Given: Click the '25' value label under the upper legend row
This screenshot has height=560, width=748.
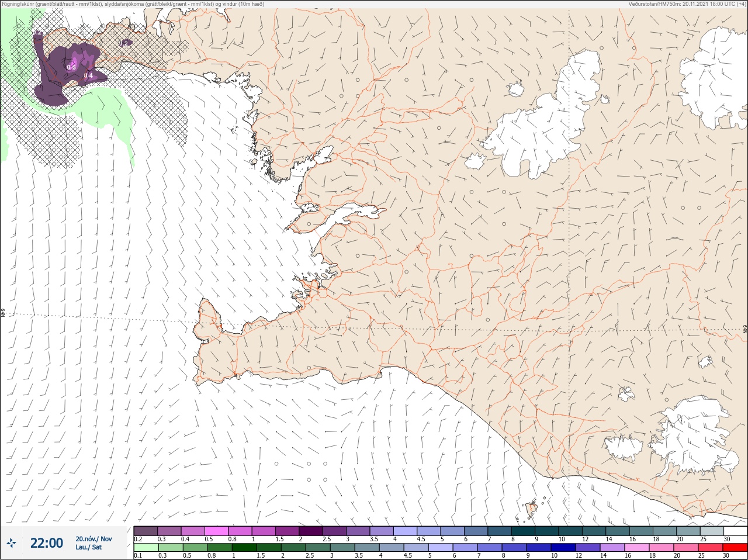Looking at the screenshot, I should (703, 539).
